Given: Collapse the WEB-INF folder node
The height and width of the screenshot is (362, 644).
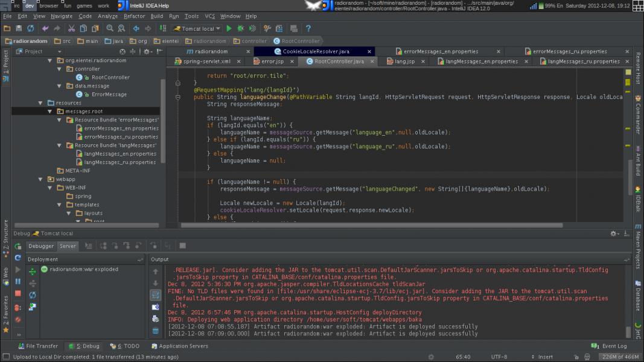Looking at the screenshot, I should click(x=49, y=188).
